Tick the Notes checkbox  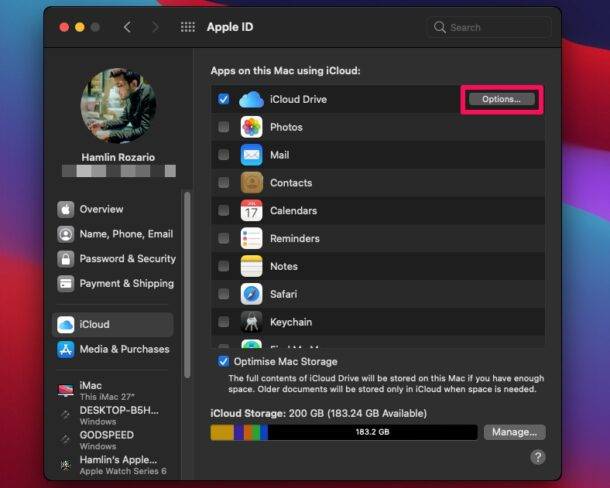[224, 266]
